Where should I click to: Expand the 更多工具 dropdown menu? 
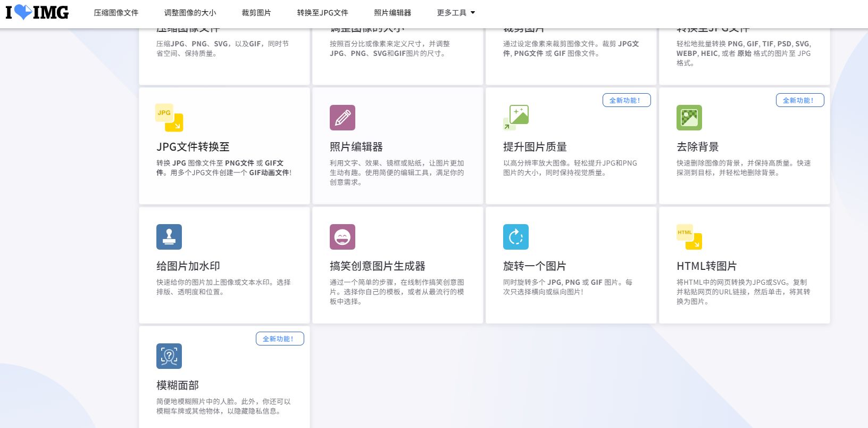tap(456, 13)
